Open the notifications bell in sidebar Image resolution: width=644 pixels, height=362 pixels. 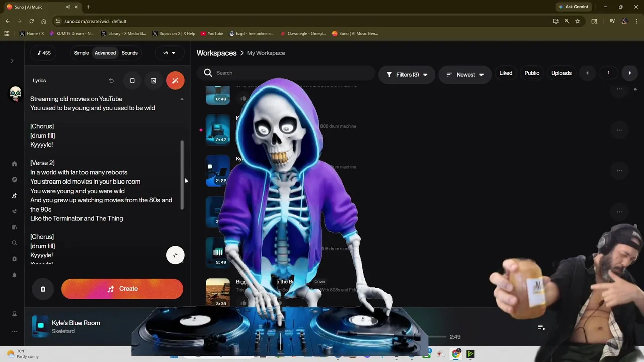click(14, 275)
